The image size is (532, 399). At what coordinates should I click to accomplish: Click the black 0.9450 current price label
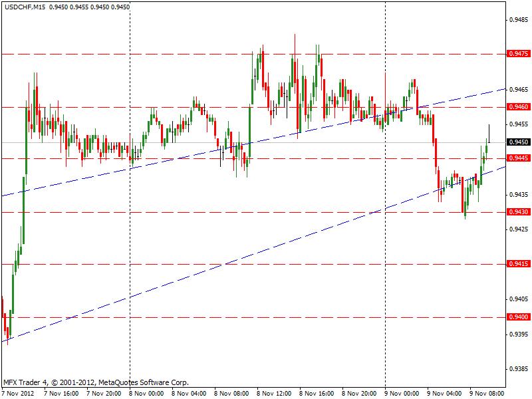[x=518, y=142]
